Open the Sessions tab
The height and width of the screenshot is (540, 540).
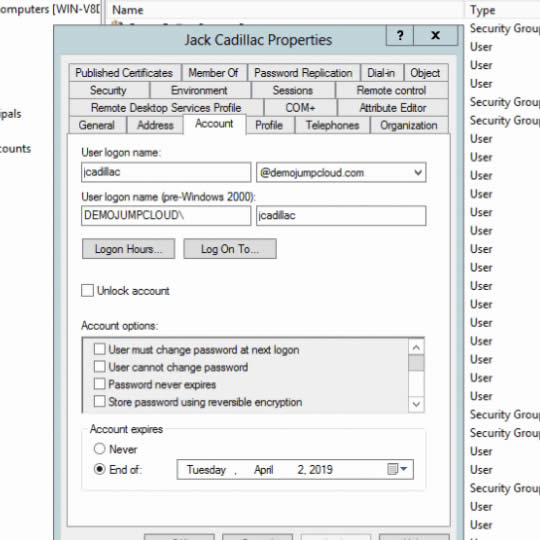293,90
